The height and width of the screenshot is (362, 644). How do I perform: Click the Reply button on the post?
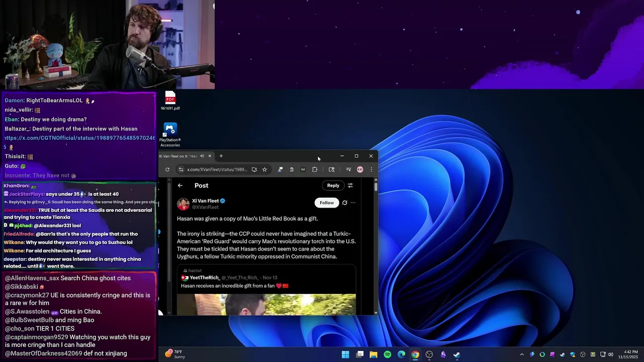[333, 186]
